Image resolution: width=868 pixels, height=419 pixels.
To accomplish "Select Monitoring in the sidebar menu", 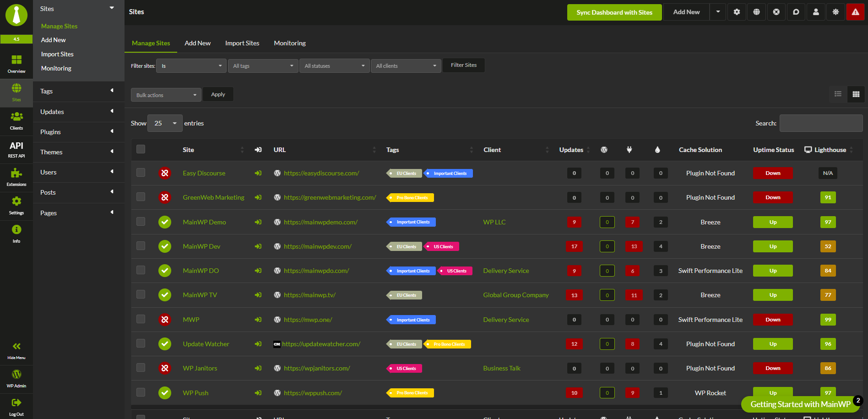I will click(x=56, y=68).
